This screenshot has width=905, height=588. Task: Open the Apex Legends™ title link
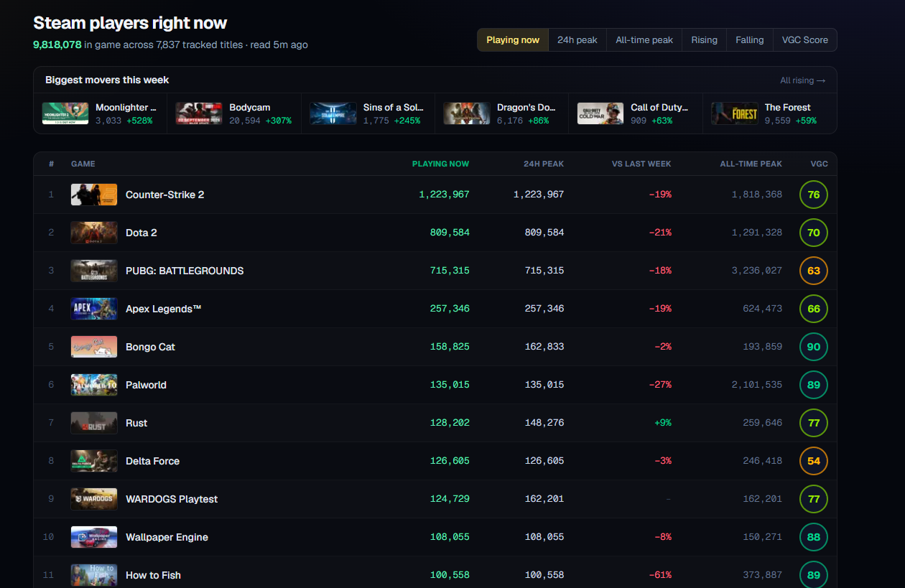(164, 309)
